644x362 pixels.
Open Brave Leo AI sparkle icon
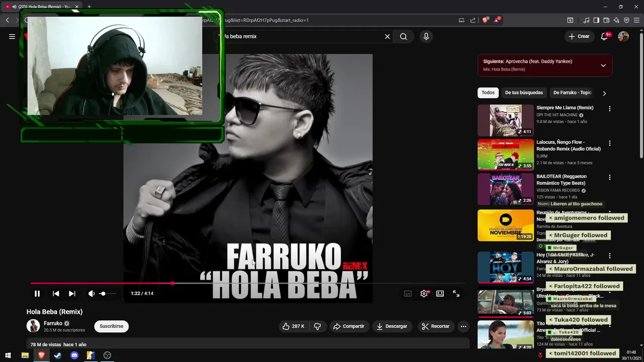point(616,20)
